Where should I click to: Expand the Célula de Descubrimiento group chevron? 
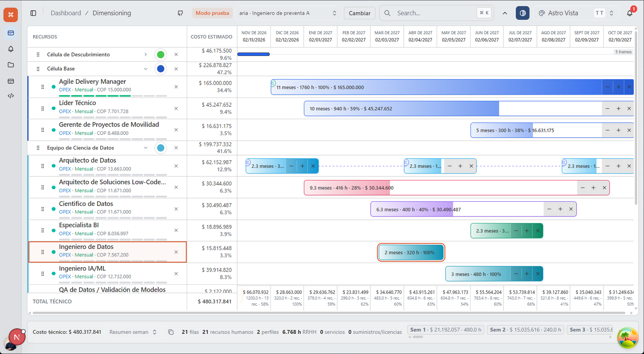[x=146, y=55]
